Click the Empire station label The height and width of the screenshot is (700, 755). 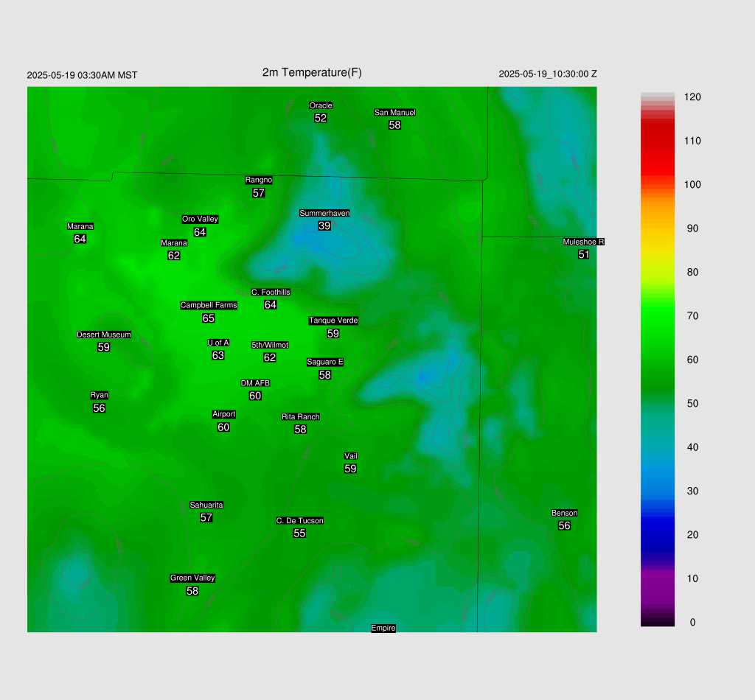pyautogui.click(x=383, y=628)
